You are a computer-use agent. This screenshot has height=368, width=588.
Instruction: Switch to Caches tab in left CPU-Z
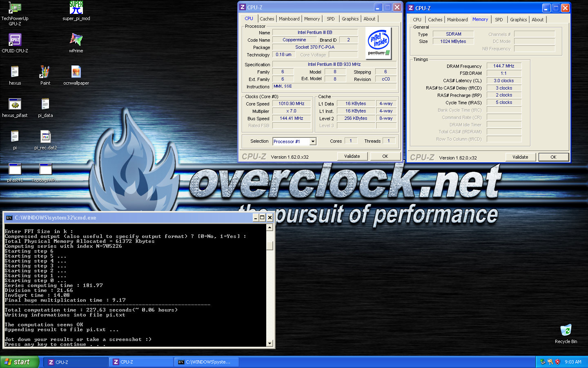(x=267, y=19)
